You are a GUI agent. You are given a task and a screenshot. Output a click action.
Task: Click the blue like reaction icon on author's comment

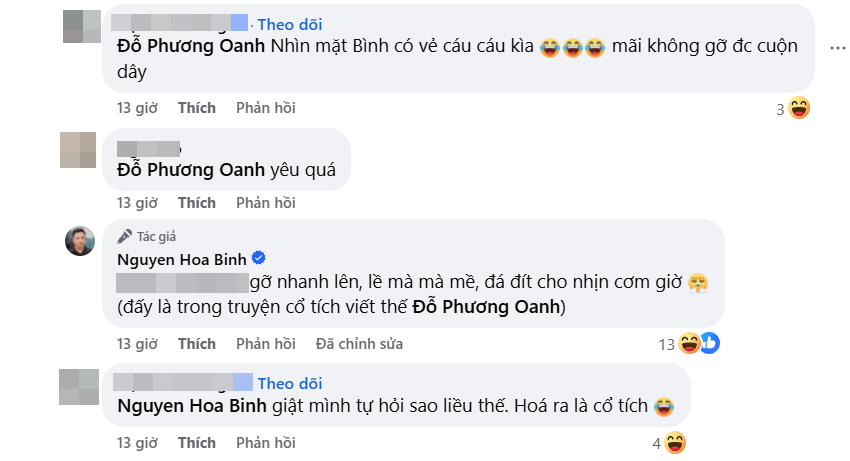[x=710, y=344]
